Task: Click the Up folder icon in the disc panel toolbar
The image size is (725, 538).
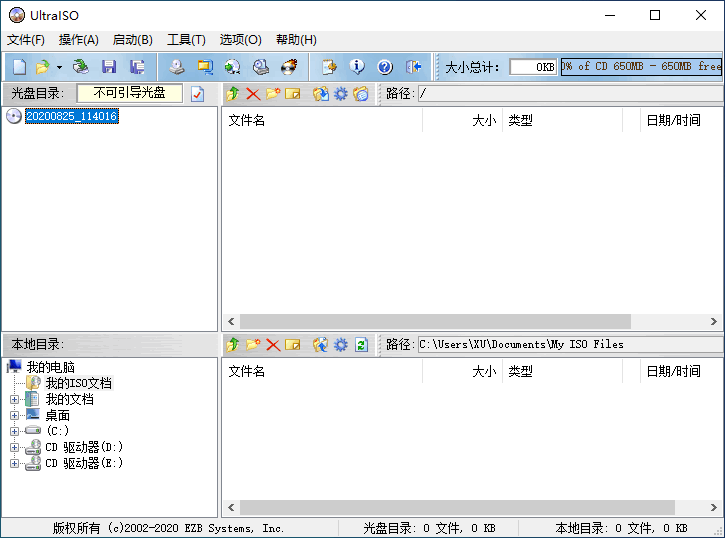Action: pyautogui.click(x=233, y=94)
